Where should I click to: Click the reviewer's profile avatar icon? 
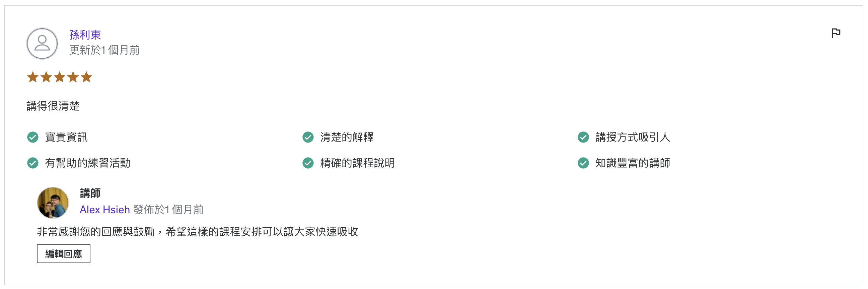click(x=42, y=43)
